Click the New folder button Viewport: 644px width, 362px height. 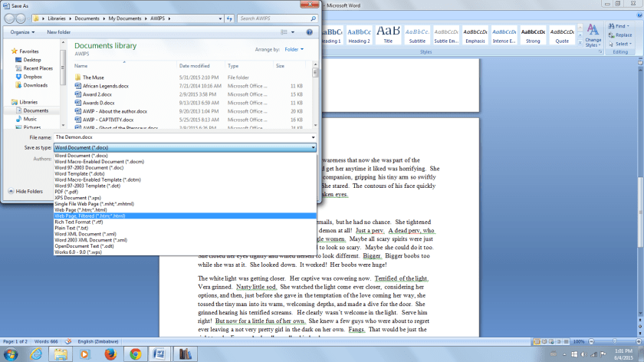[58, 32]
